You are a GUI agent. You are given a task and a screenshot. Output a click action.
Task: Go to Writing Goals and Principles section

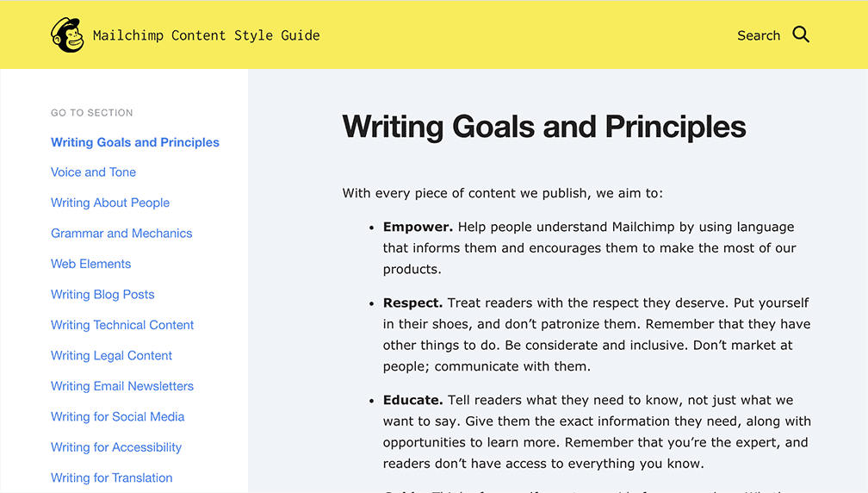point(135,142)
